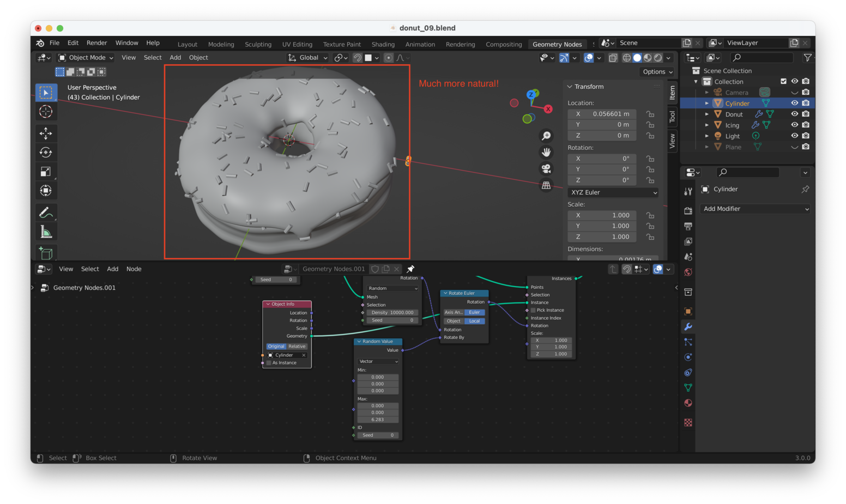
Task: Toggle camera view in the viewport
Action: pos(546,169)
